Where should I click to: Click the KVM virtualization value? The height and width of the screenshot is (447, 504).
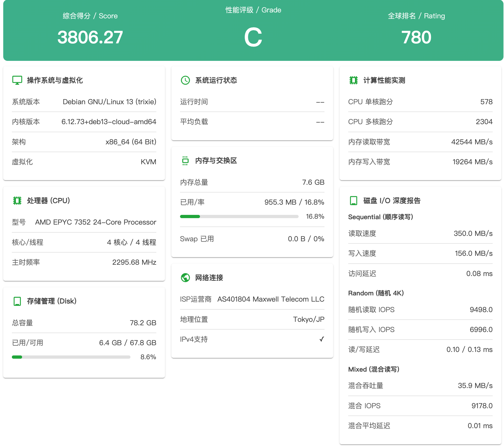click(149, 162)
